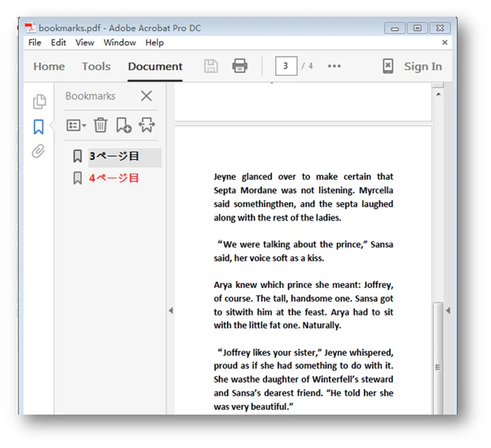Open the Help menu
The image size is (491, 448).
pyautogui.click(x=154, y=42)
